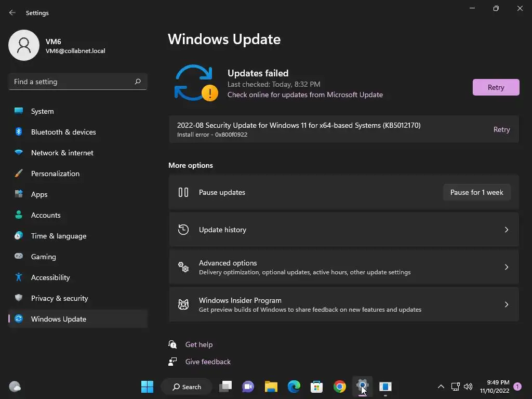
Task: Open Accessibility settings
Action: (x=78, y=277)
